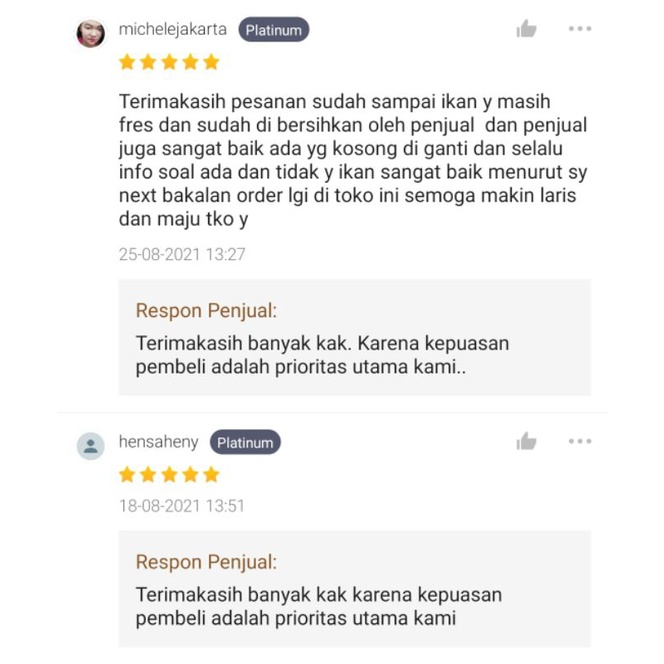Tap Respon Penjual heading under hensaheny's review
This screenshot has width=664, height=664.
coord(206,562)
